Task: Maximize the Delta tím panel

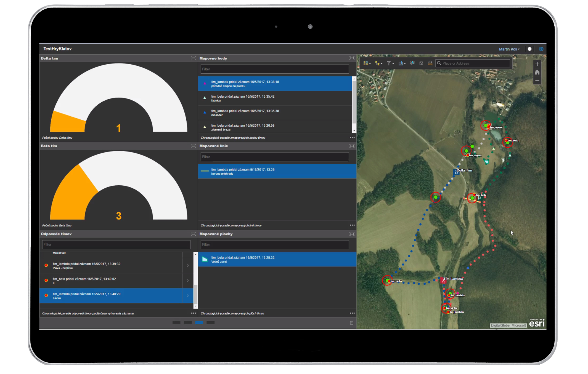Action: 193,58
